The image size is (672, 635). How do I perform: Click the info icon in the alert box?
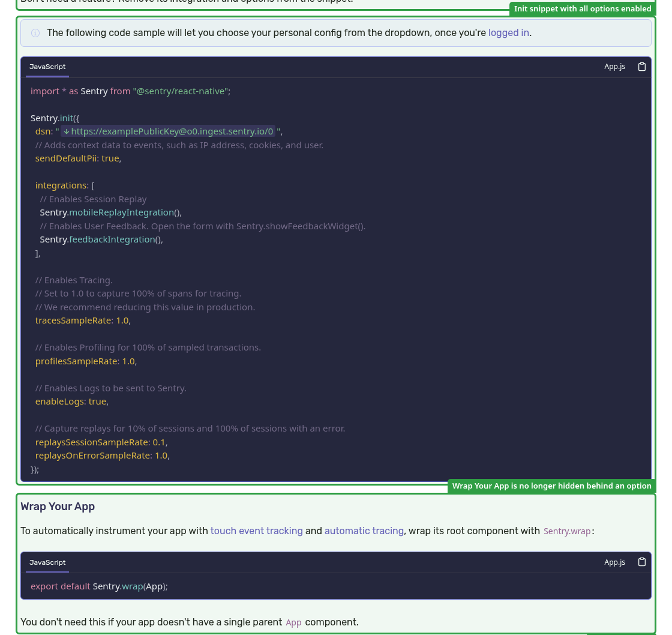tap(35, 33)
